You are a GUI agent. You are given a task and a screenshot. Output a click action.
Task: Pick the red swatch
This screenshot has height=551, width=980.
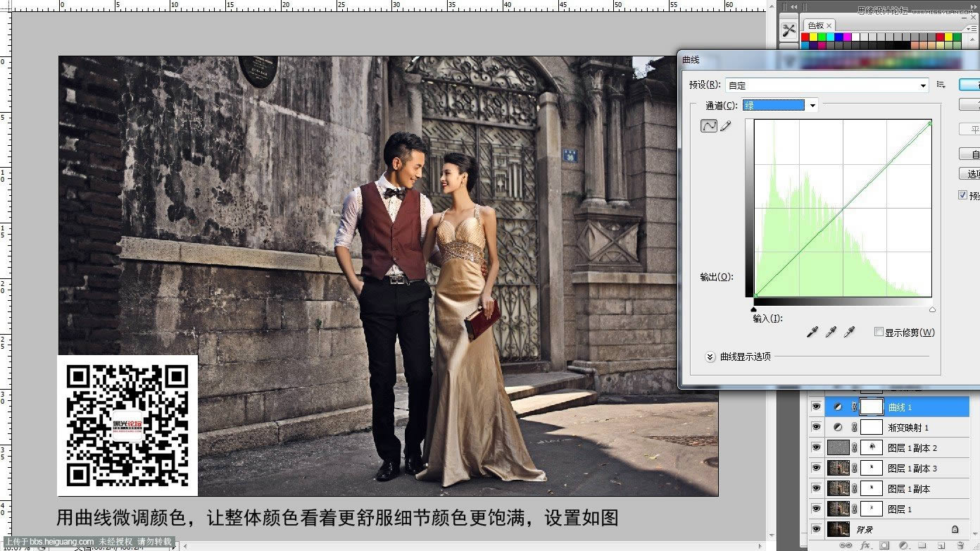tap(805, 37)
